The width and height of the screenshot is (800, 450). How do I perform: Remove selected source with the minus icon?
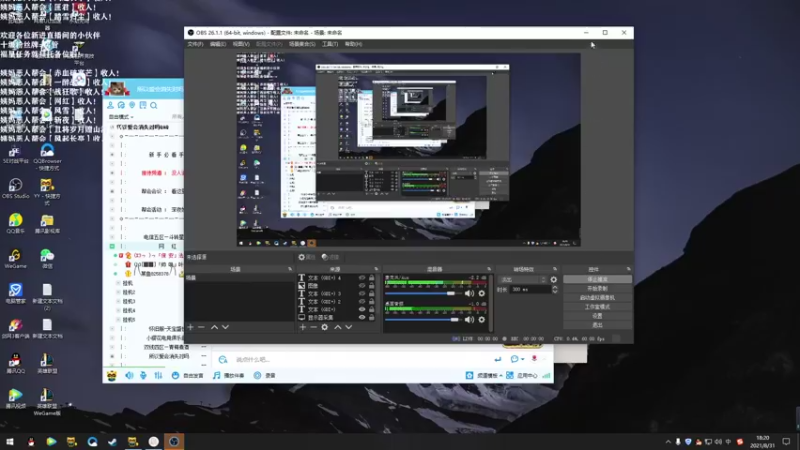(x=314, y=327)
